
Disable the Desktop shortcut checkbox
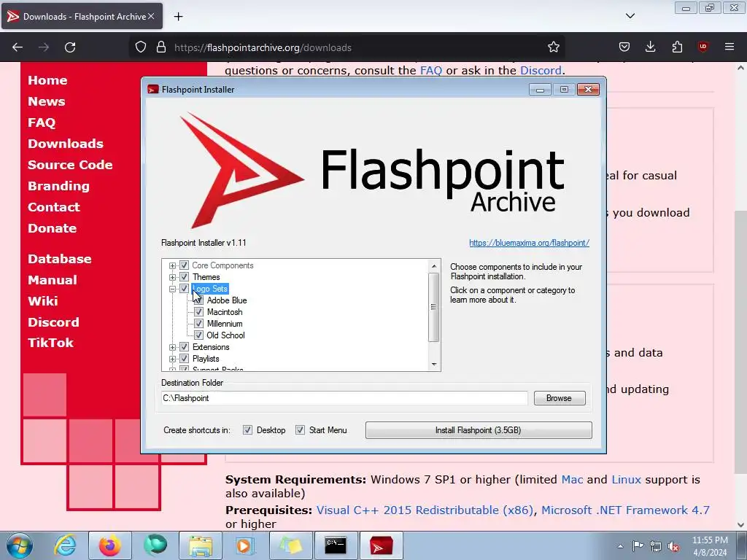pyautogui.click(x=248, y=430)
